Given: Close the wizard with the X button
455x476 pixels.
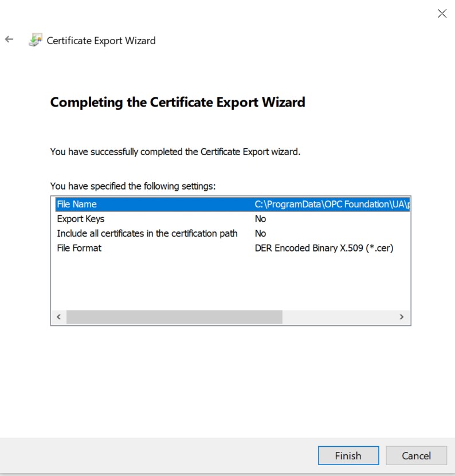Looking at the screenshot, I should coord(442,14).
